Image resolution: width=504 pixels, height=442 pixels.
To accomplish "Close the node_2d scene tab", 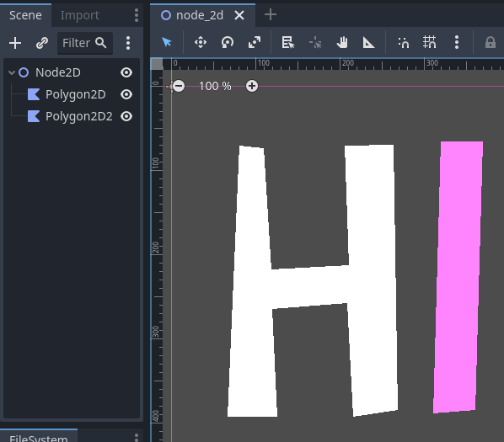I will point(239,15).
